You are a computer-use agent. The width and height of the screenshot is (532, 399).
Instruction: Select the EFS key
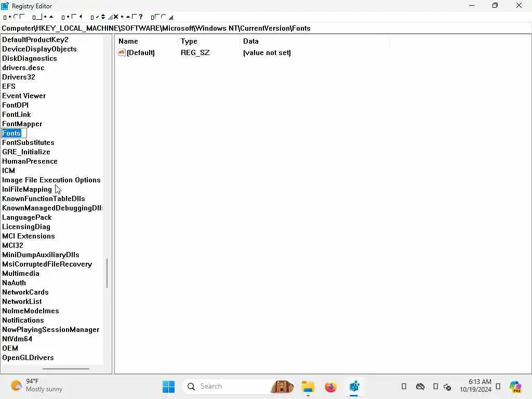tap(9, 86)
